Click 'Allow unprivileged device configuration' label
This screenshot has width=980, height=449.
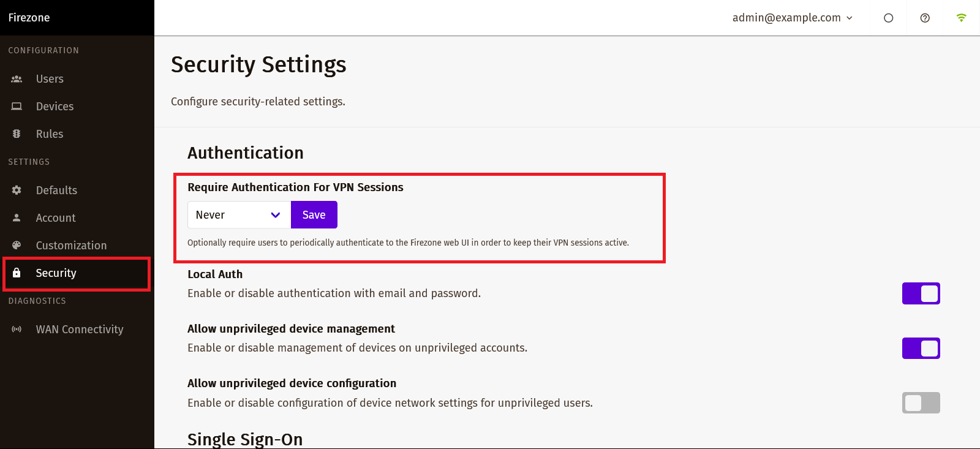point(292,383)
